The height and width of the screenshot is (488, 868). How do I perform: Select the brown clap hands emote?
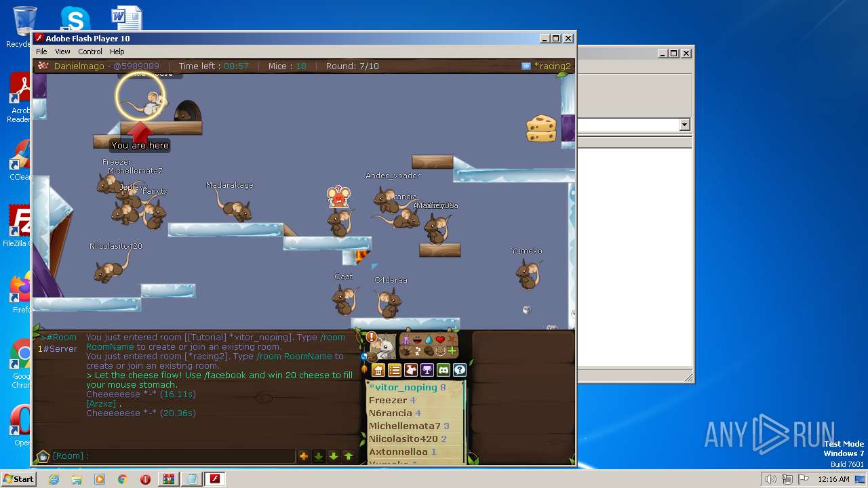coord(406,351)
